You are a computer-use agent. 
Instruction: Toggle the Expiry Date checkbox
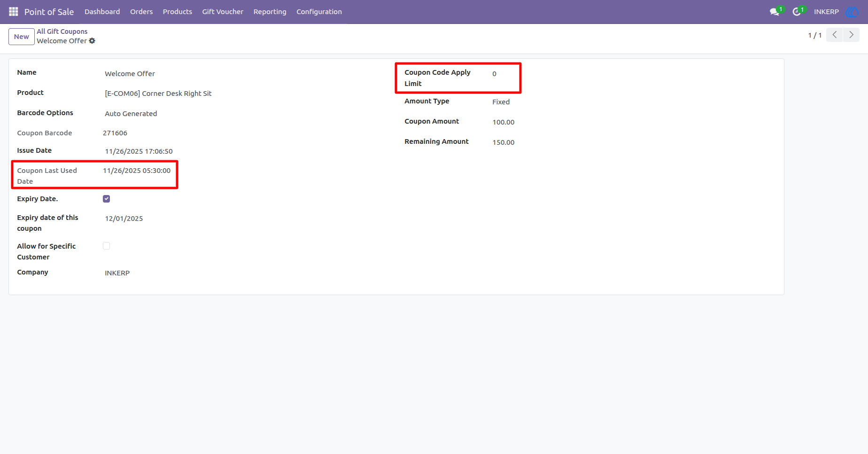(x=107, y=199)
